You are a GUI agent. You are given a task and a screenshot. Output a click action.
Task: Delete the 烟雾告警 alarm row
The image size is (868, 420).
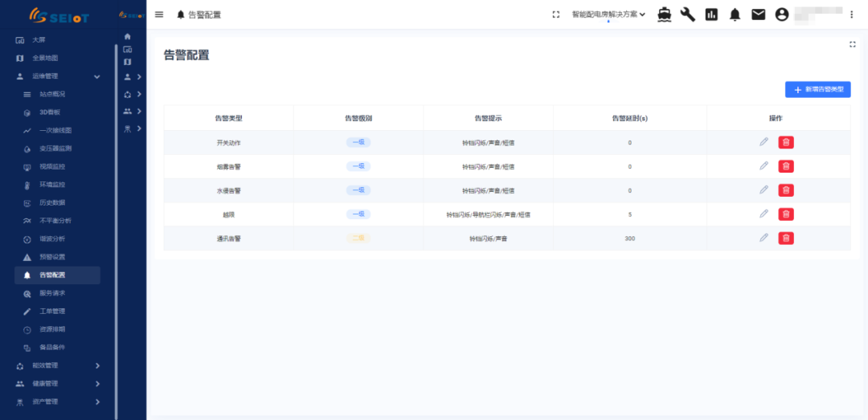coord(786,166)
